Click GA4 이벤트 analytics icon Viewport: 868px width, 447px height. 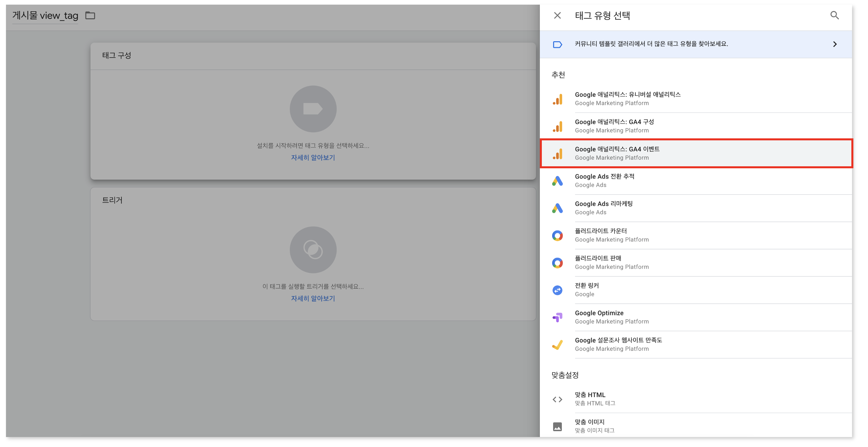(557, 153)
